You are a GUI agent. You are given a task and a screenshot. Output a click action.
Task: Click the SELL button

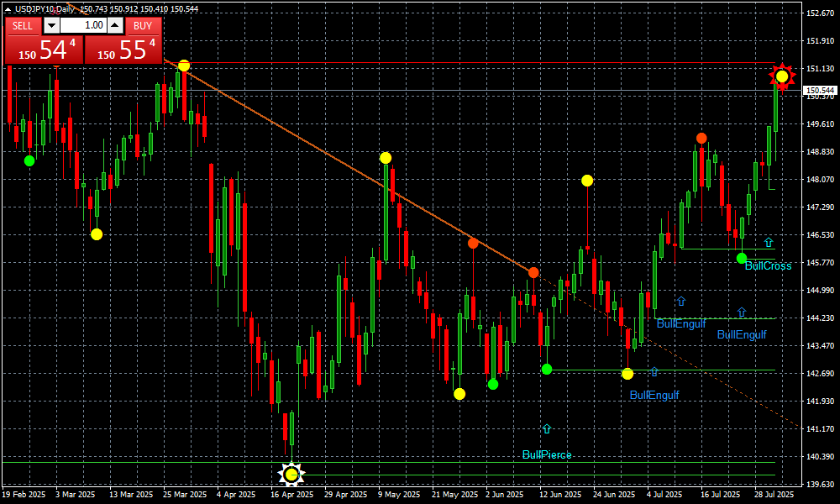[x=23, y=25]
